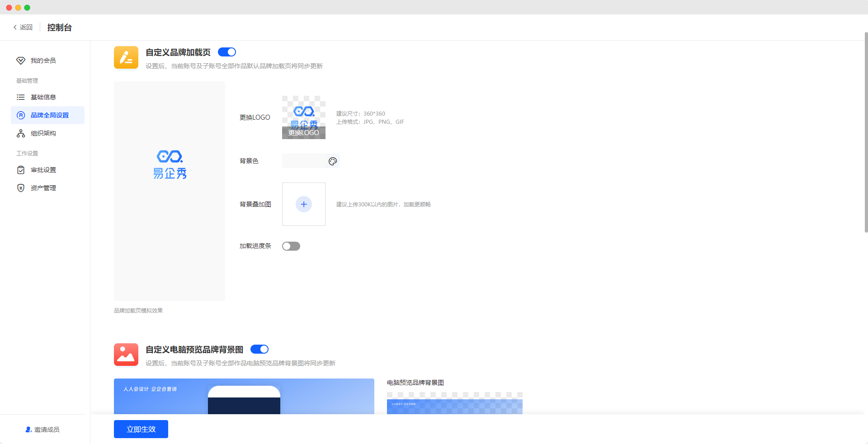The width and height of the screenshot is (868, 444).
Task: Click the 背景叠加图 label
Action: point(255,204)
